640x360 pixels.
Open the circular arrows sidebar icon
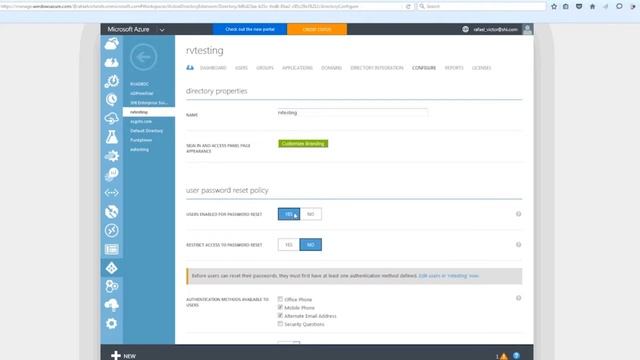pos(111,230)
